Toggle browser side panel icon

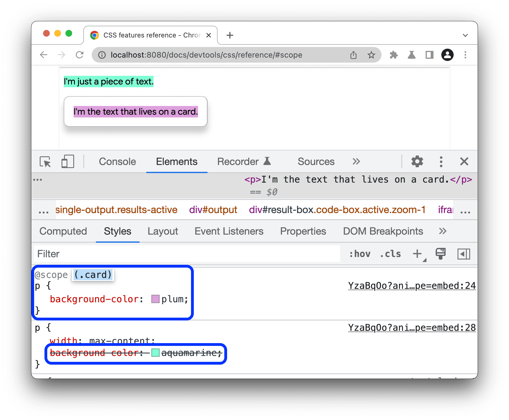(429, 55)
